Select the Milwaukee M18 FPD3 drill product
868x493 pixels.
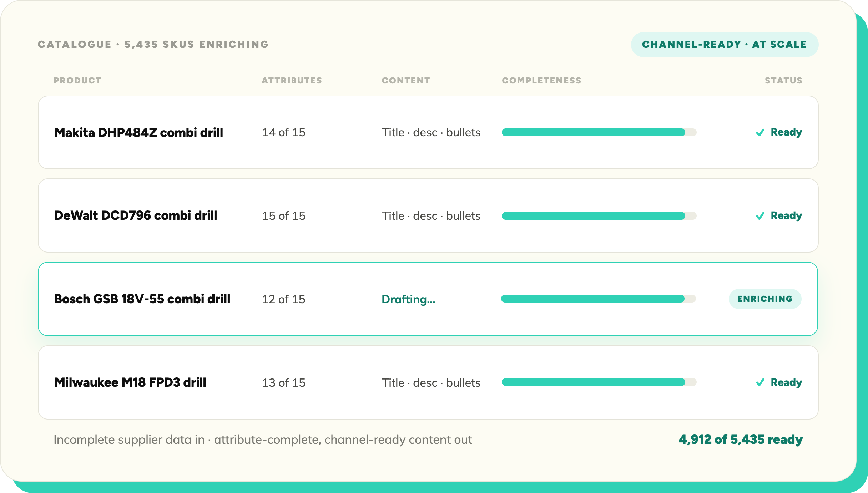click(x=130, y=382)
